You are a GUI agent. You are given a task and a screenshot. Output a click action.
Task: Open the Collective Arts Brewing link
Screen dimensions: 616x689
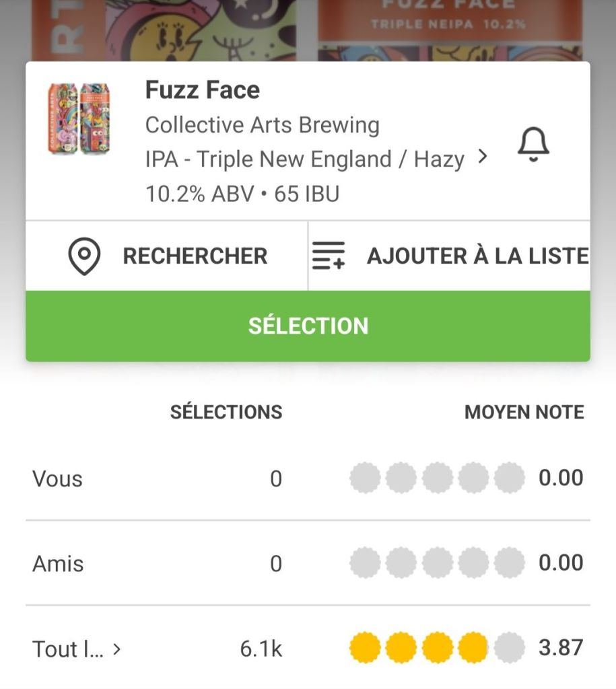[x=262, y=125]
